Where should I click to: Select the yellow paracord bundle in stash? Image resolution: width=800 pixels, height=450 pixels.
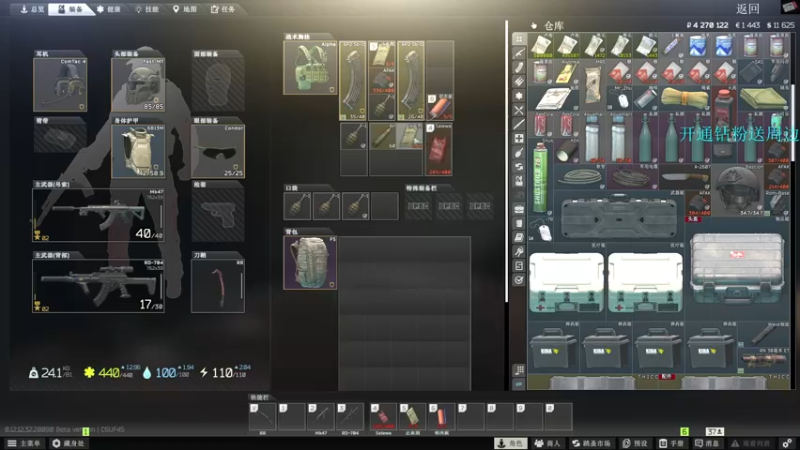point(685,98)
